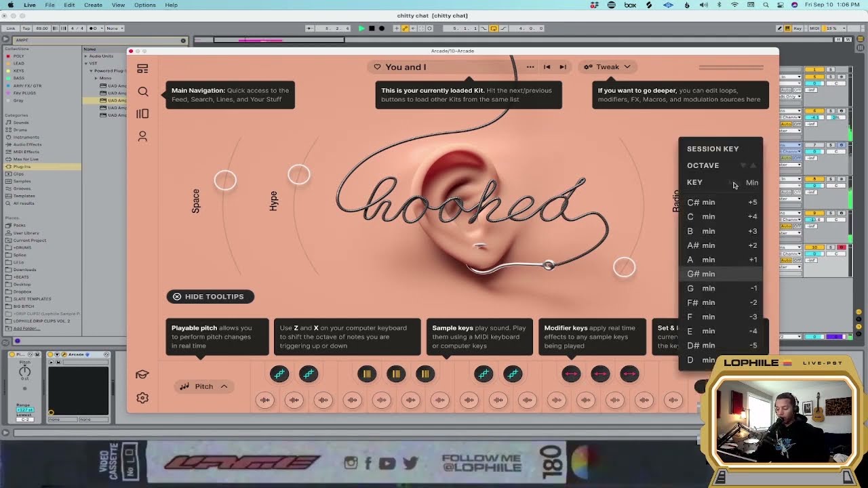
Task: Load previous Kit with back arrow
Action: (x=547, y=67)
